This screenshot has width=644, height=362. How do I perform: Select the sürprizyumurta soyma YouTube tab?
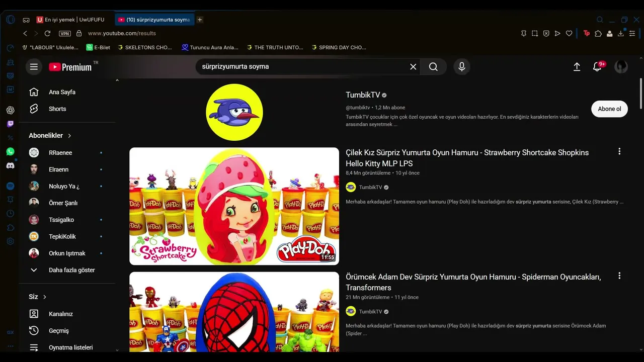pyautogui.click(x=154, y=20)
